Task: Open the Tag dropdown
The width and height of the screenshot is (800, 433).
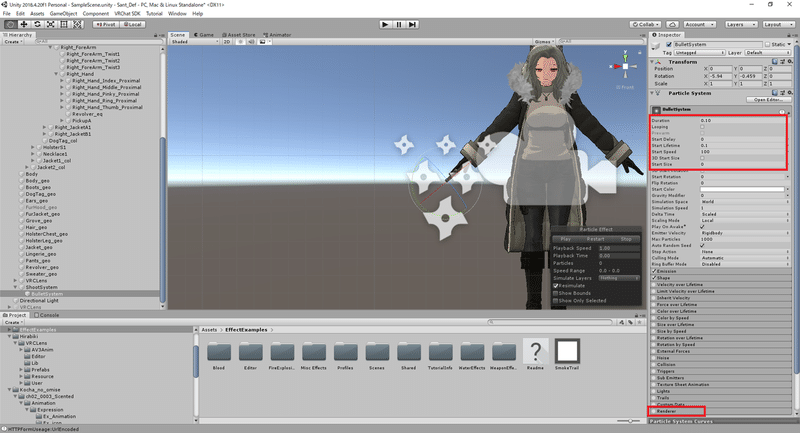Action: click(699, 53)
